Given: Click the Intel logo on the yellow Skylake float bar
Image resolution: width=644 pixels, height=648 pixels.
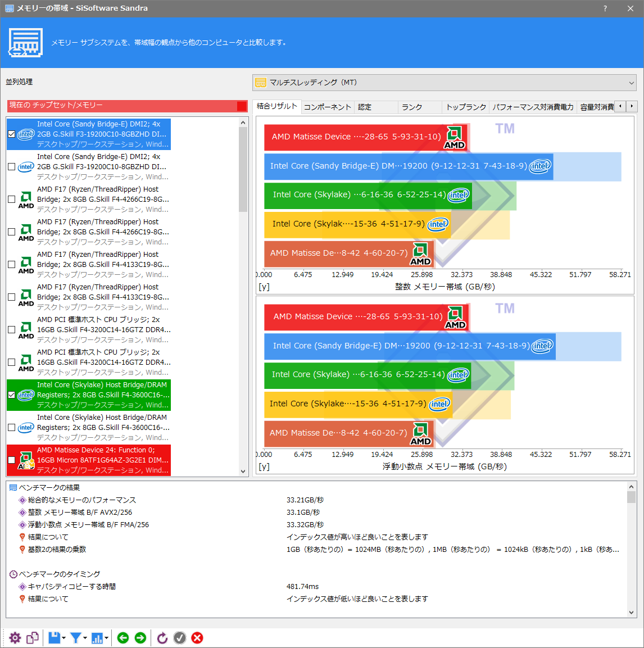Looking at the screenshot, I should [439, 404].
